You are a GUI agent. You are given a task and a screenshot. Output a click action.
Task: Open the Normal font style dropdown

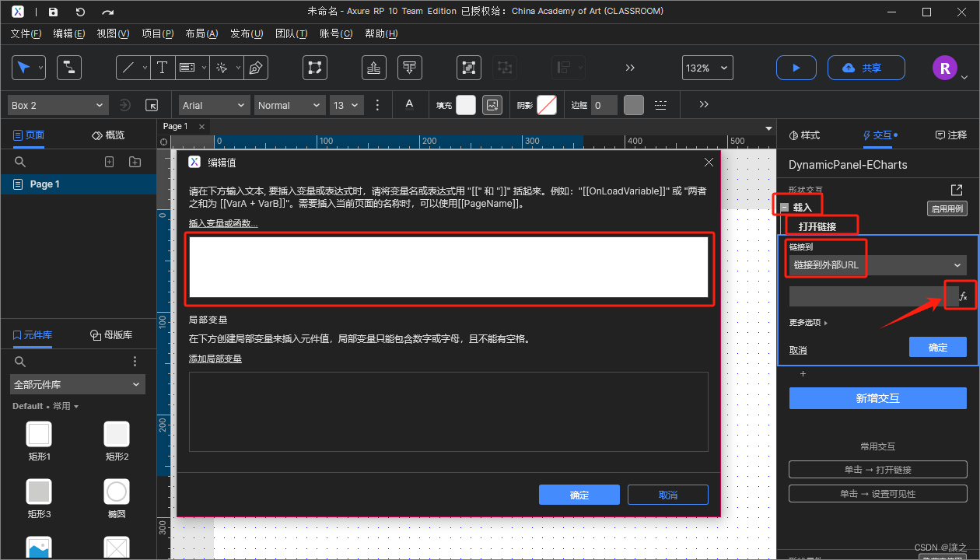(290, 105)
